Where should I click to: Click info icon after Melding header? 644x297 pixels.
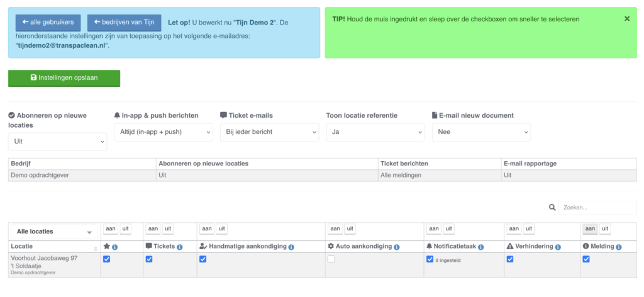point(619,247)
